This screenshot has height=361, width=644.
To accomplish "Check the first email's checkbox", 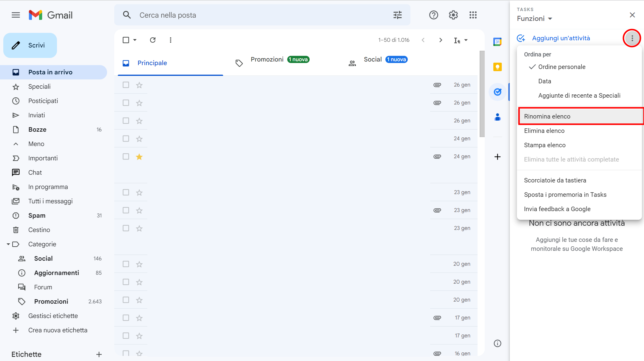I will point(126,85).
